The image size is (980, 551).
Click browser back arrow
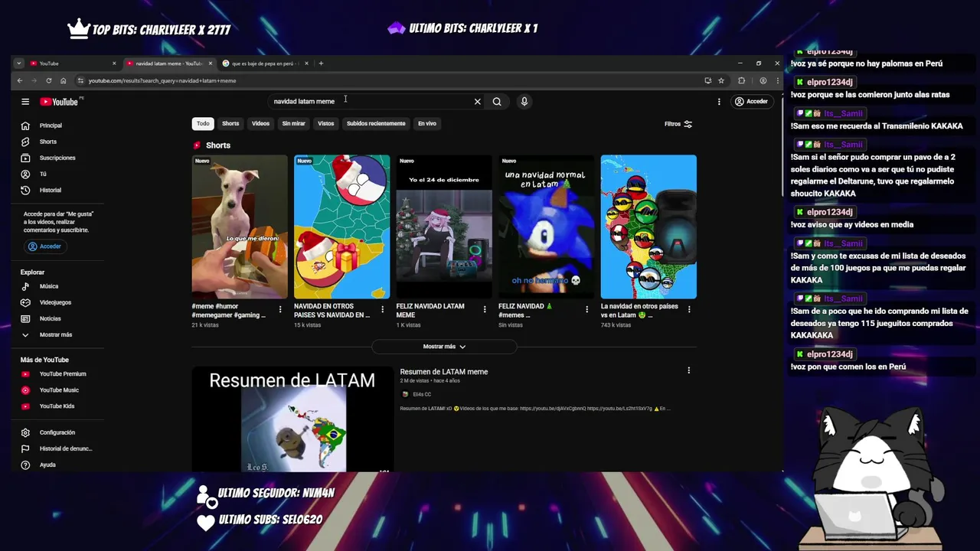20,80
